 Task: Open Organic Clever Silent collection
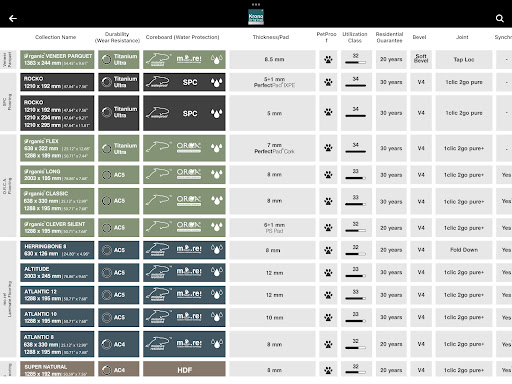click(57, 228)
